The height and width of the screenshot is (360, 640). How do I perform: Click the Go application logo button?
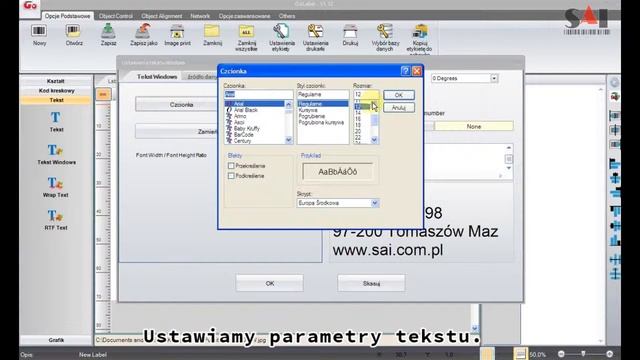(30, 6)
